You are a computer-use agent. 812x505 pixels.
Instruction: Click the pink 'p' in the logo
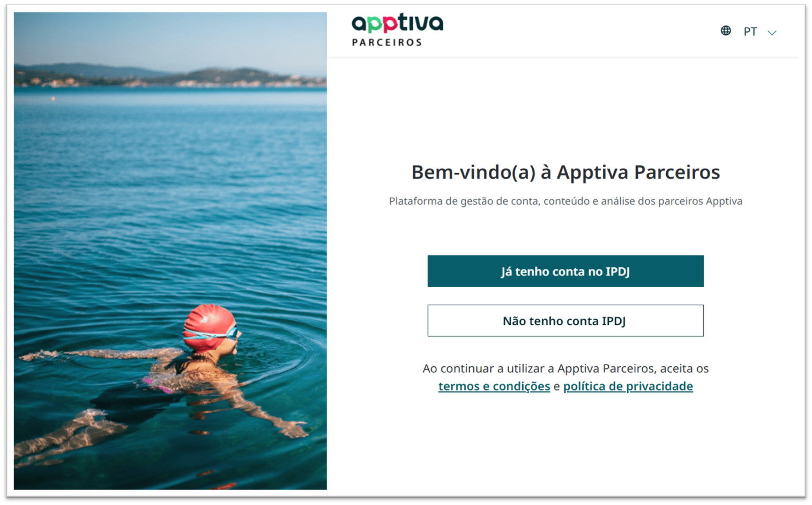pyautogui.click(x=390, y=25)
